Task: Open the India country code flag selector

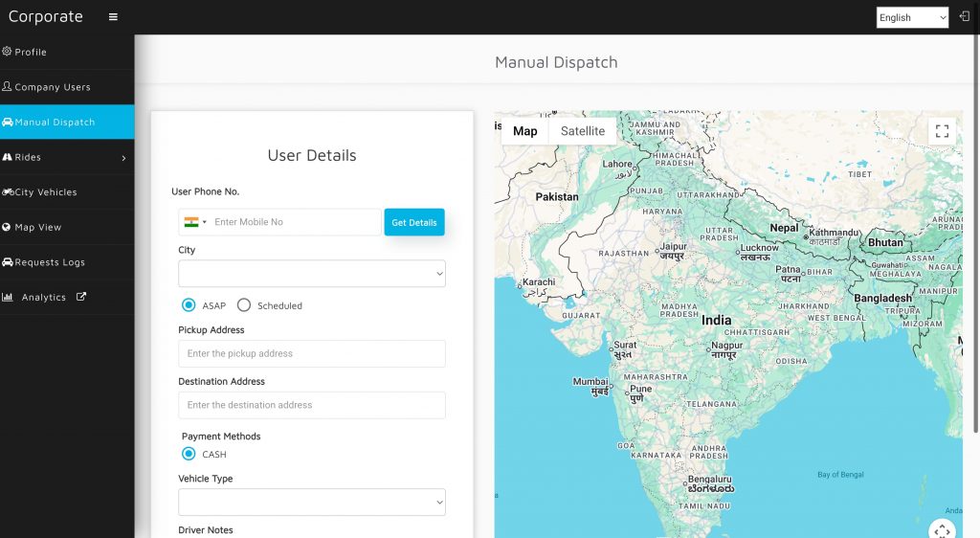Action: coord(194,222)
